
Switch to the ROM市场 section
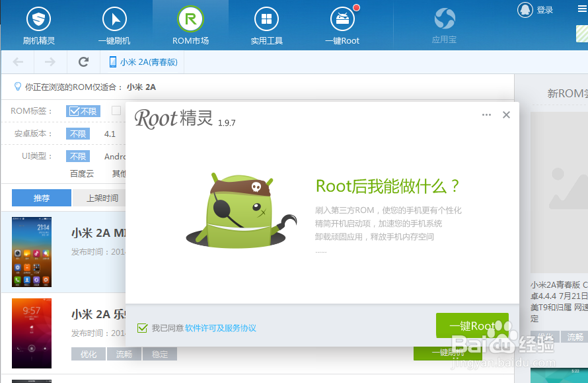(x=190, y=25)
